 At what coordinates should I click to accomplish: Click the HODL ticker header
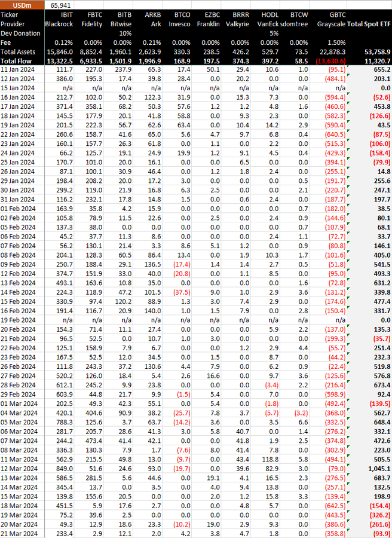(270, 15)
